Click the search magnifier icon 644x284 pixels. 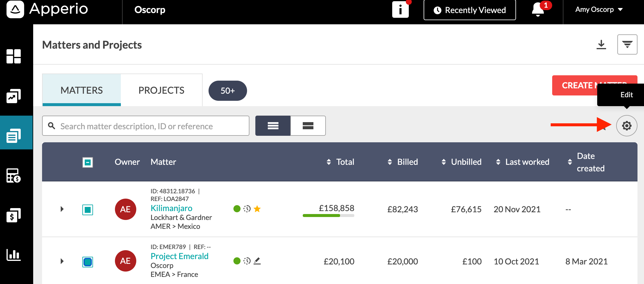[x=52, y=126]
